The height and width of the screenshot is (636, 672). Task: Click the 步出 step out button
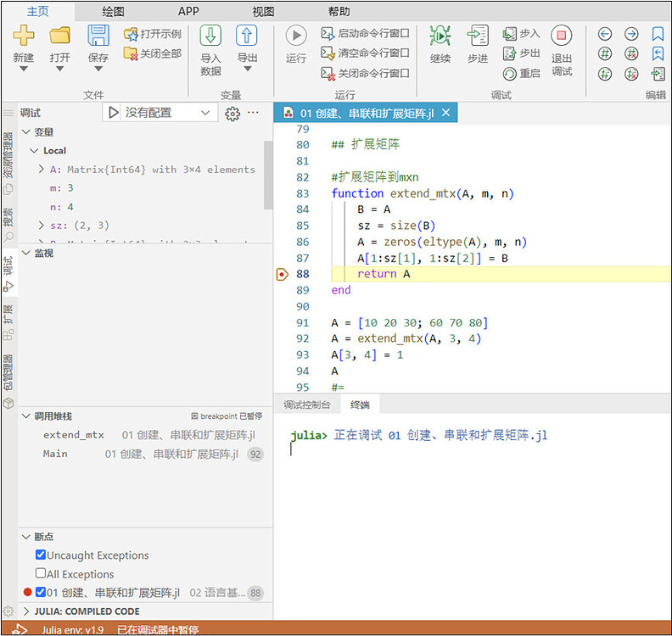click(x=521, y=53)
